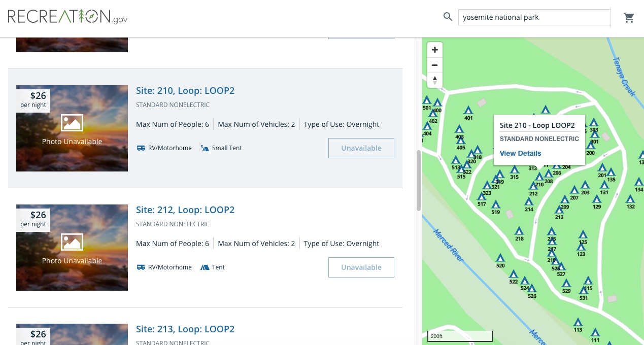Viewport: 644px width, 345px height.
Task: Click campsite 520 tent icon on map
Action: click(500, 258)
